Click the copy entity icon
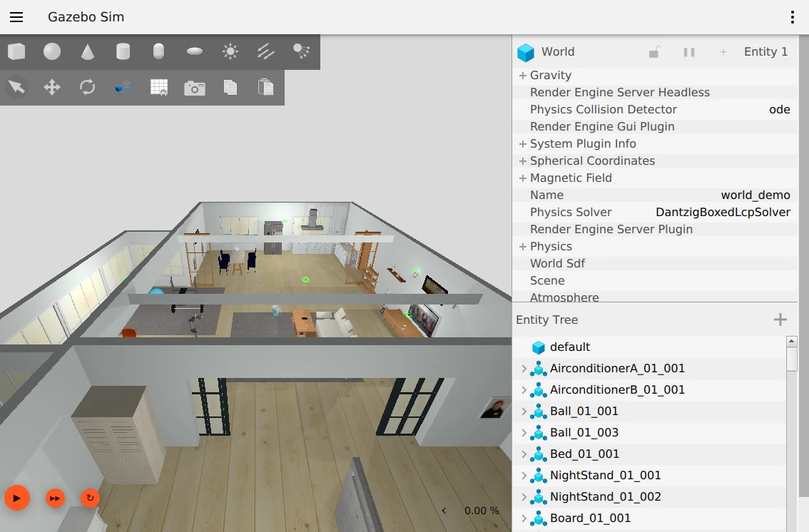The height and width of the screenshot is (532, 809). coord(230,87)
